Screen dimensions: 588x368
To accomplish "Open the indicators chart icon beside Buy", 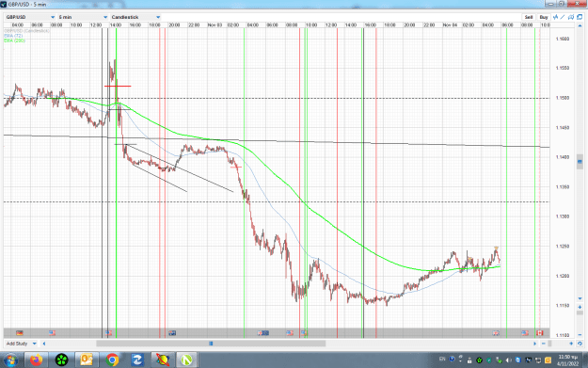I will [555, 17].
